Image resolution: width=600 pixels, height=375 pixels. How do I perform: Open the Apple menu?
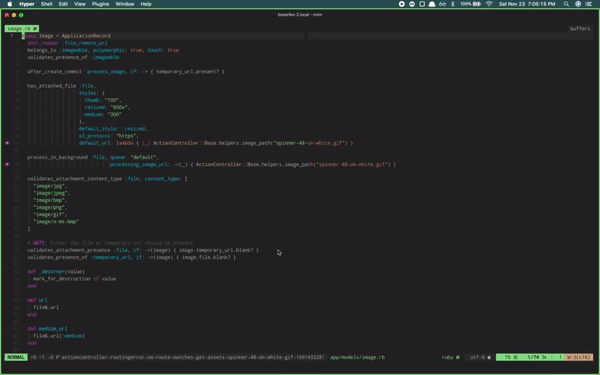[x=10, y=4]
